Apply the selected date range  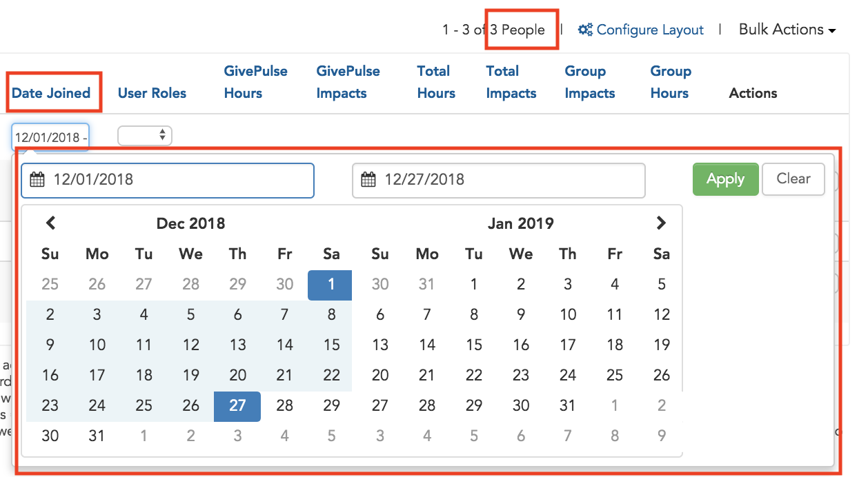[725, 179]
